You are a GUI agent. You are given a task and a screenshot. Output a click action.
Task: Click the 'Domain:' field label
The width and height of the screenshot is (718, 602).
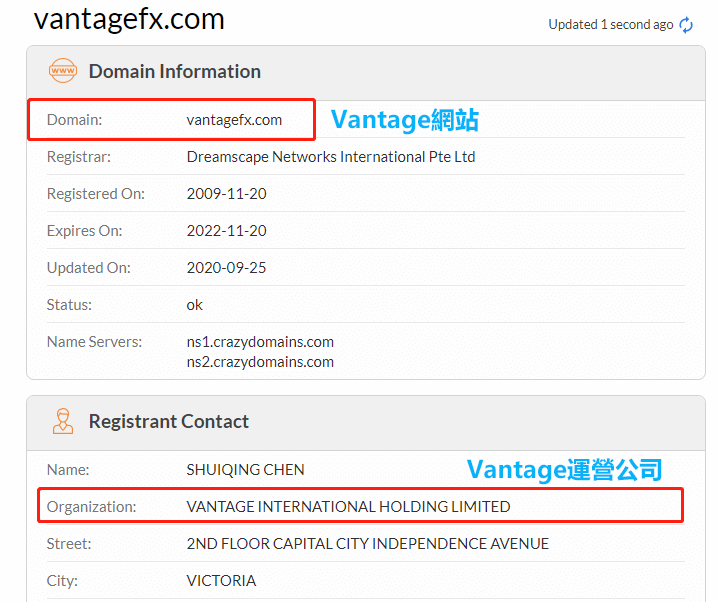tap(74, 120)
